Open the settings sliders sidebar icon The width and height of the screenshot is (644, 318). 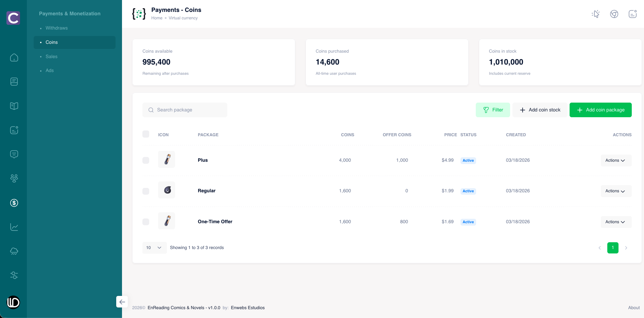[14, 275]
